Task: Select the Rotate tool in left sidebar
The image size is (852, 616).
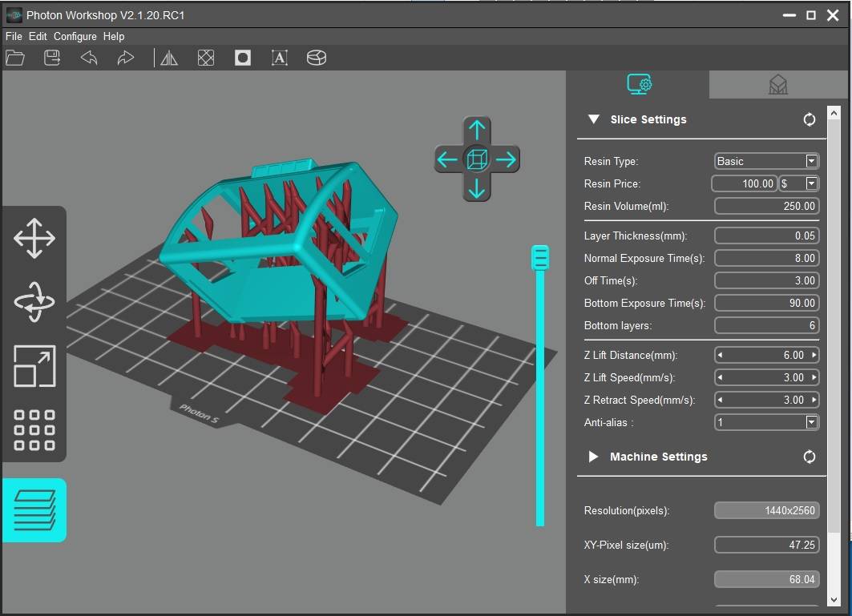Action: 34,302
